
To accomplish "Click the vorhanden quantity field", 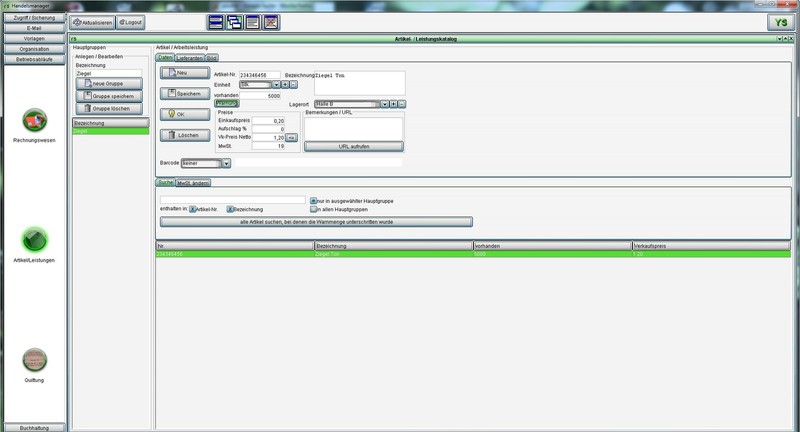I will 260,95.
